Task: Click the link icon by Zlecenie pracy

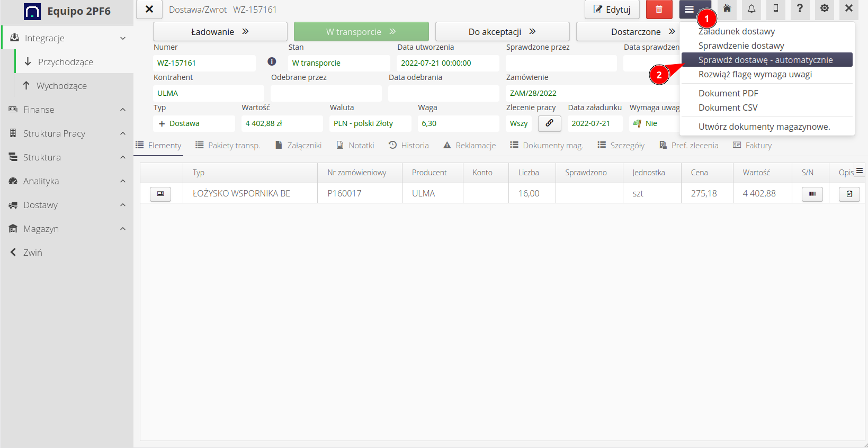Action: pyautogui.click(x=550, y=123)
